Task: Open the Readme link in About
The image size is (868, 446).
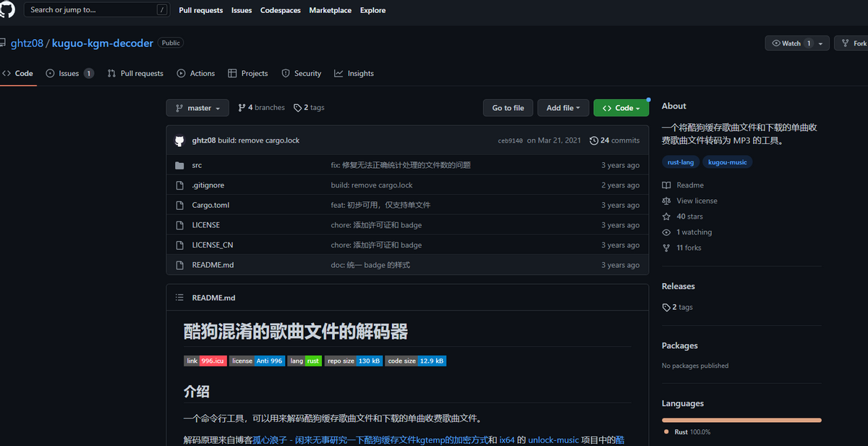Action: (684, 185)
